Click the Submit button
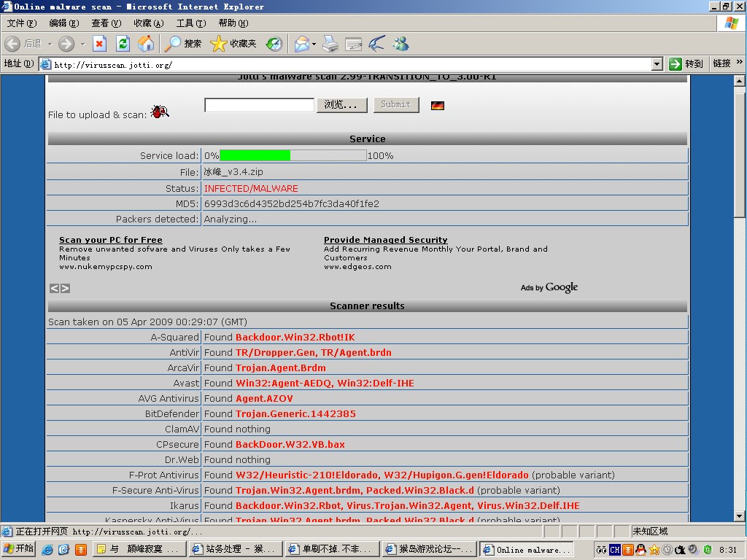The height and width of the screenshot is (560, 747). (396, 105)
